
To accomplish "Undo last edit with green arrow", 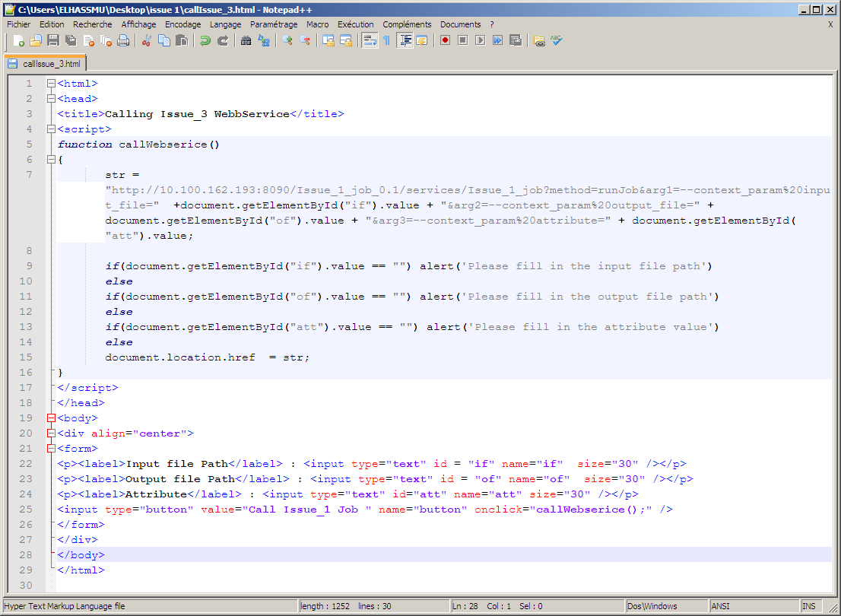I will coord(205,41).
